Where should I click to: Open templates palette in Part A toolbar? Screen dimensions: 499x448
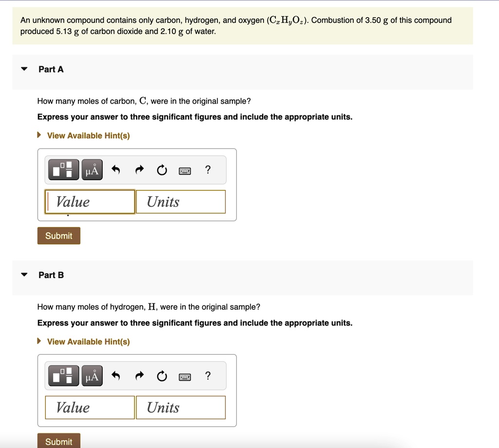tap(64, 170)
